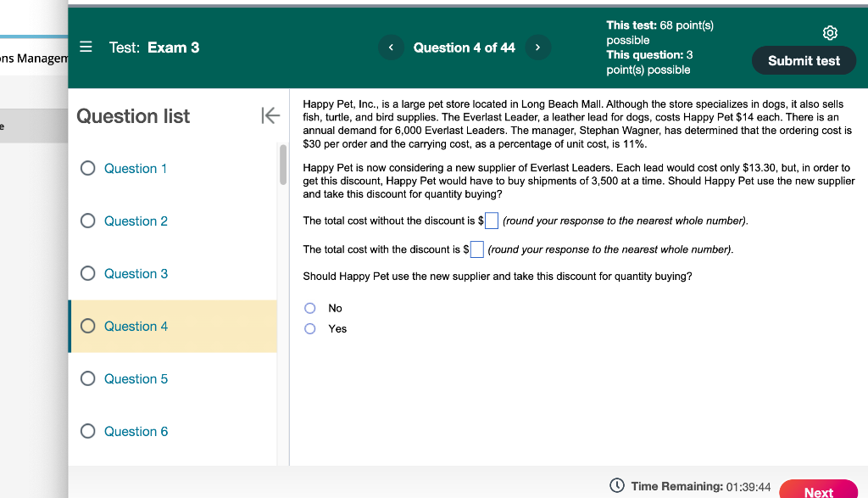Viewport: 868px width, 498px height.
Task: Click the Submit test button
Action: tap(804, 60)
